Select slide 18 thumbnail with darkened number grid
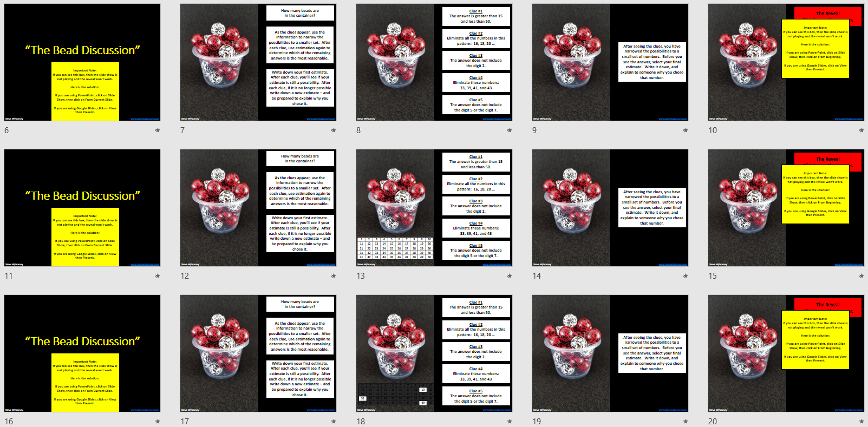Screen dimensions: 868x427 [434, 353]
